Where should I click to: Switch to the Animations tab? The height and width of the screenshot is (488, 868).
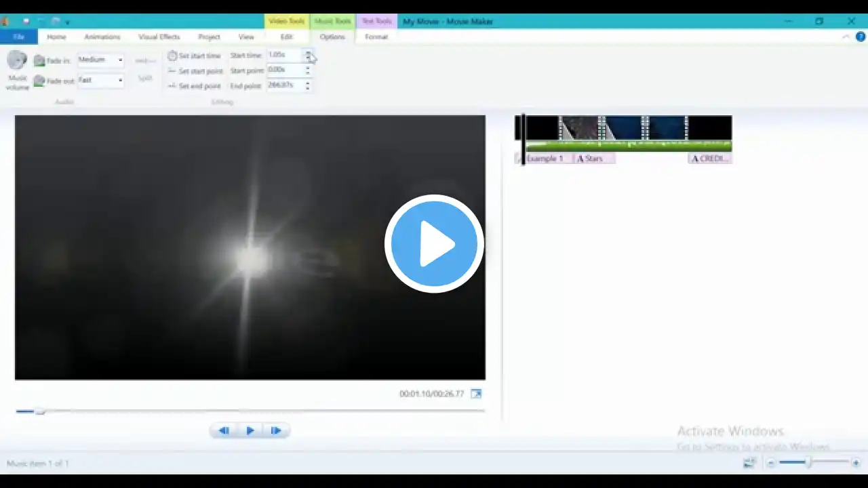coord(102,37)
